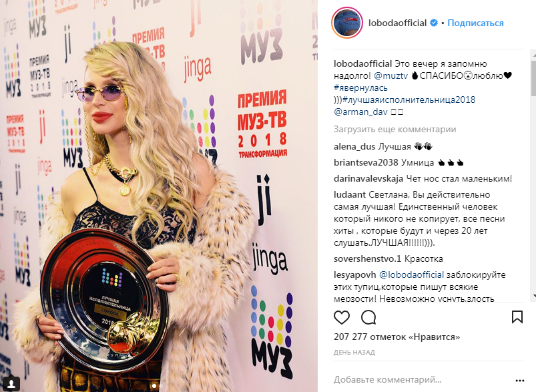
Task: Open the @muztv mention link
Action: [391, 75]
